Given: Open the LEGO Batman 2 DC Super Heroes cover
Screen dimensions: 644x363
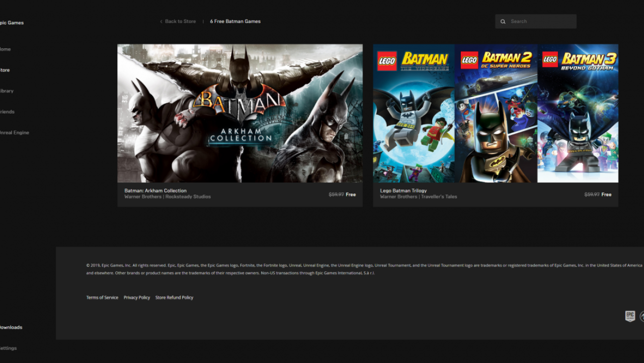Looking at the screenshot, I should 496,113.
